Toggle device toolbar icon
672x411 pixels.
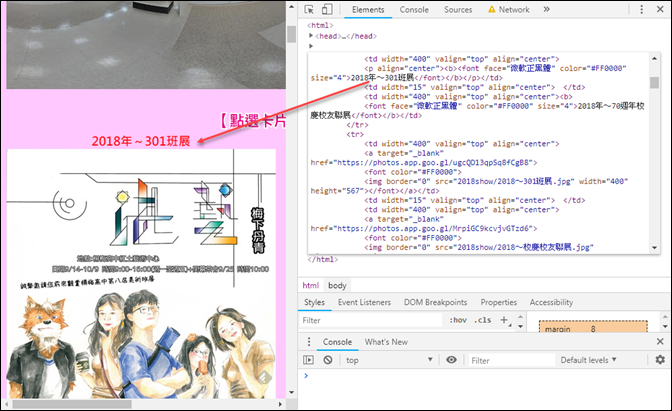(x=327, y=9)
